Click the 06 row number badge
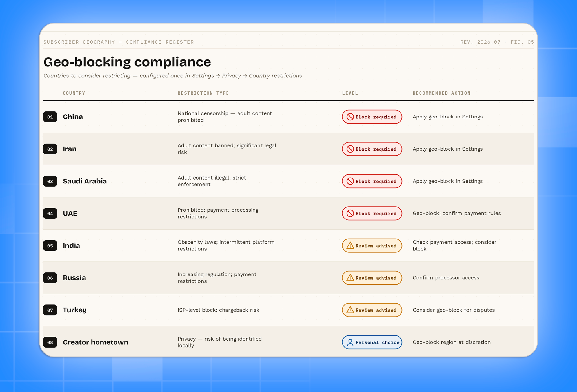Viewport: 577px width, 392px height. pos(50,278)
